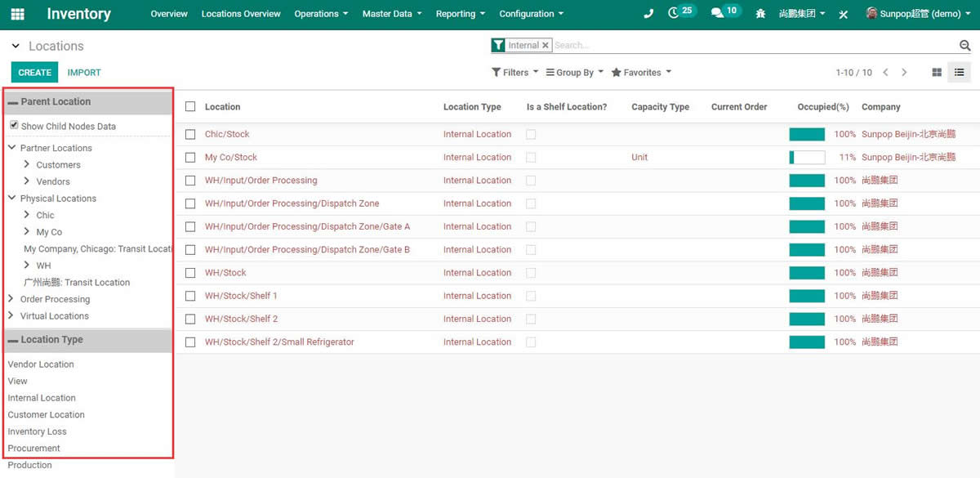
Task: Expand the Customers tree node
Action: pyautogui.click(x=27, y=164)
